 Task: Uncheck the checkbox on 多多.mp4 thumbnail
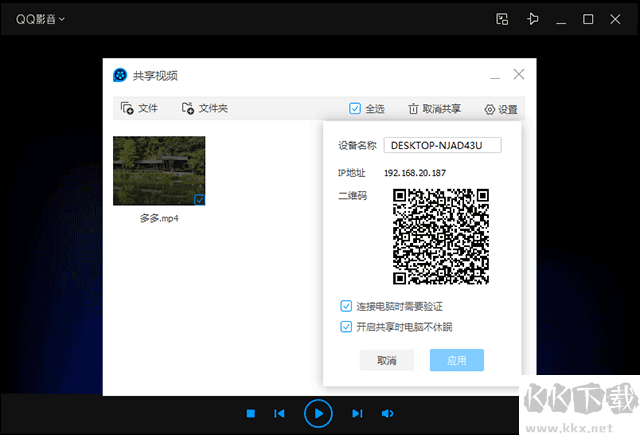[199, 200]
